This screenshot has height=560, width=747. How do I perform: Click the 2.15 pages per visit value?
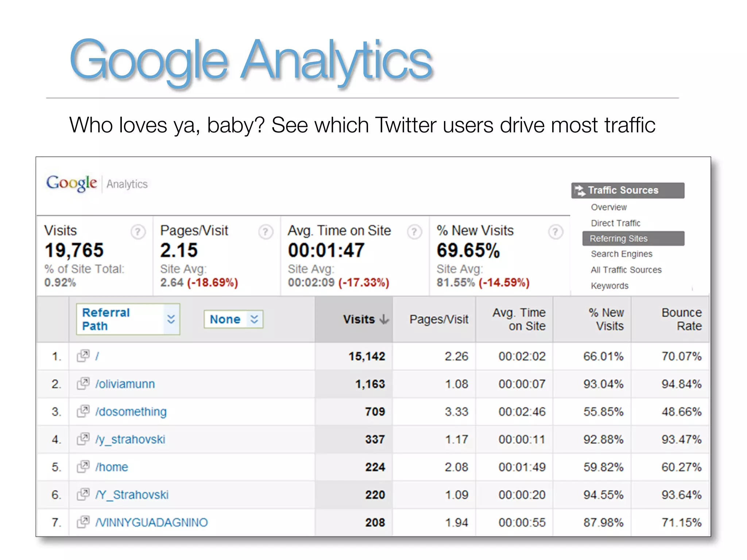pos(179,250)
